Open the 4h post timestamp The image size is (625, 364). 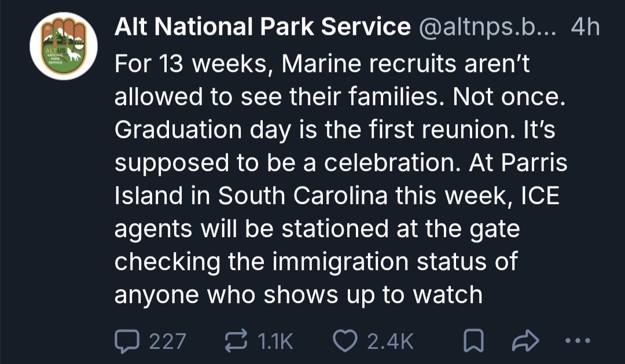584,27
